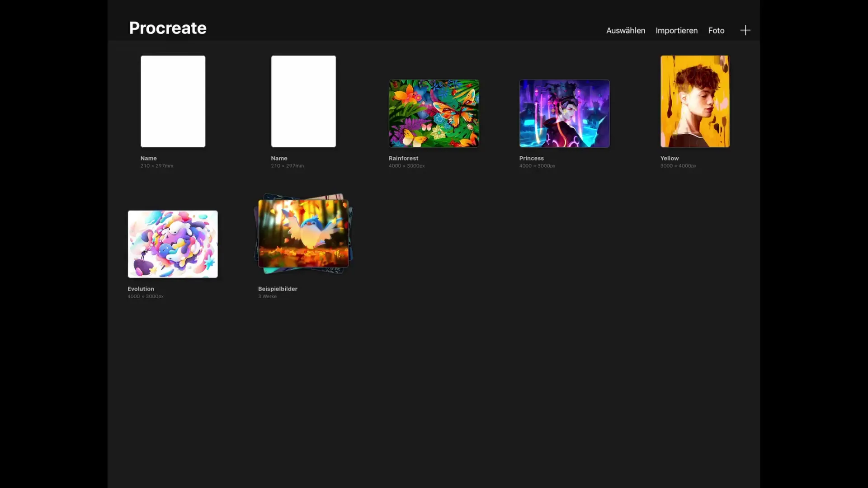The height and width of the screenshot is (488, 868).
Task: Click the '3 Werke' count text
Action: click(x=267, y=296)
